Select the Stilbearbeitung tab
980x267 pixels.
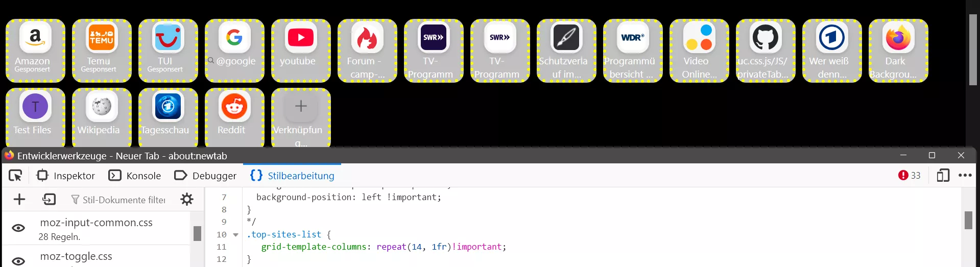[x=292, y=176]
